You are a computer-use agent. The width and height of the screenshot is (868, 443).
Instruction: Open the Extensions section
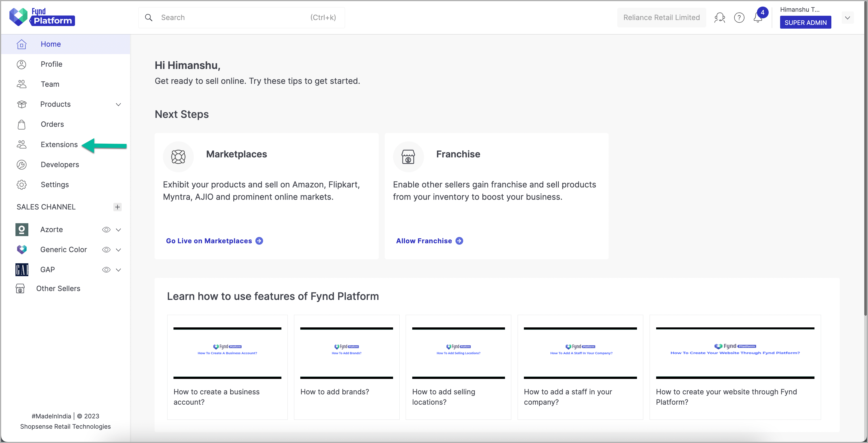click(x=59, y=144)
